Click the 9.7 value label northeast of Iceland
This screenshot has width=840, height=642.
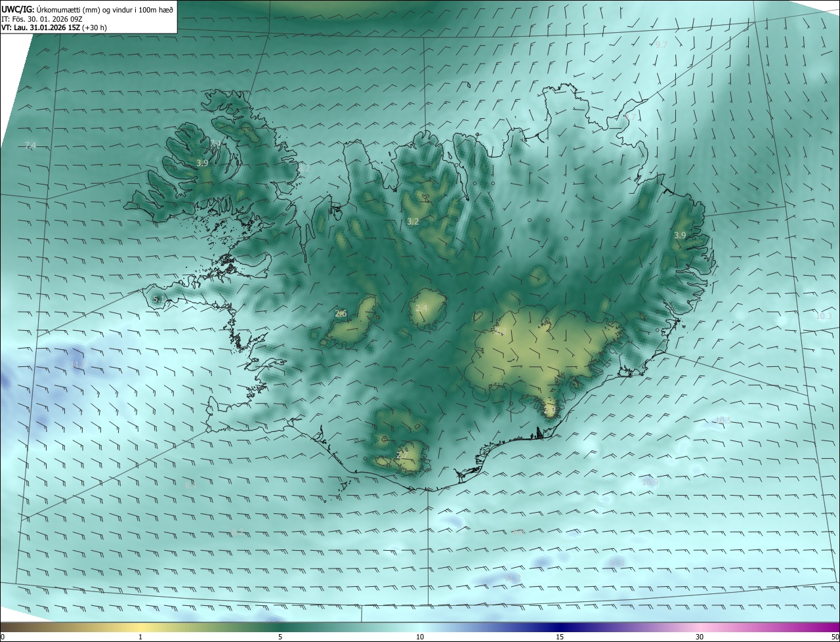pyautogui.click(x=661, y=45)
